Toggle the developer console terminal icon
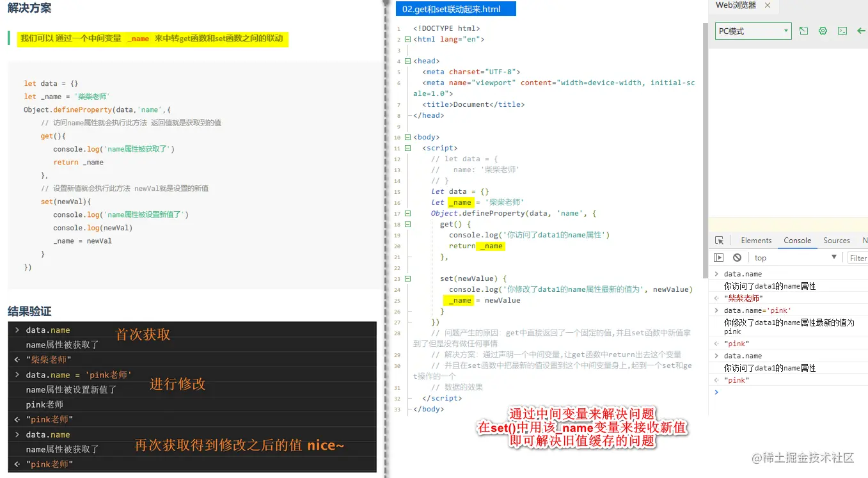Image resolution: width=868 pixels, height=478 pixels. [x=842, y=31]
